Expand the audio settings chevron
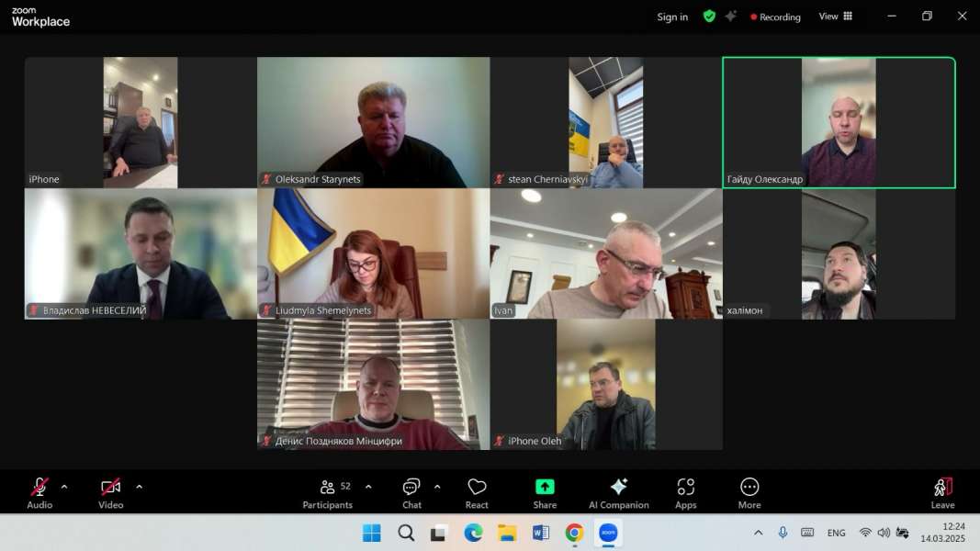Screen dimensions: 980x551 pos(64,487)
